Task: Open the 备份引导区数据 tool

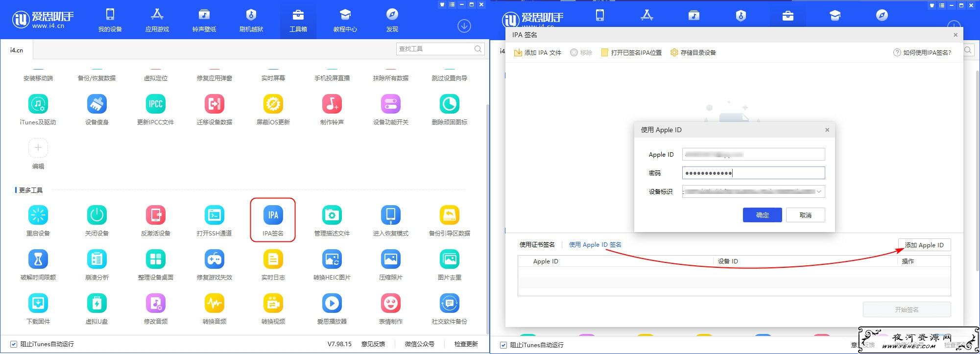Action: coord(450,215)
